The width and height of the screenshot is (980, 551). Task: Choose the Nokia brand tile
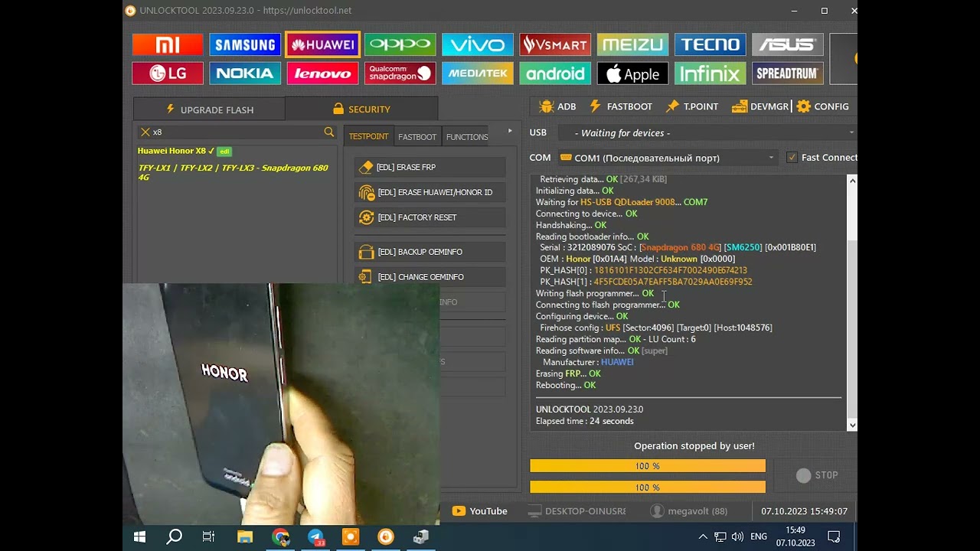pos(245,73)
